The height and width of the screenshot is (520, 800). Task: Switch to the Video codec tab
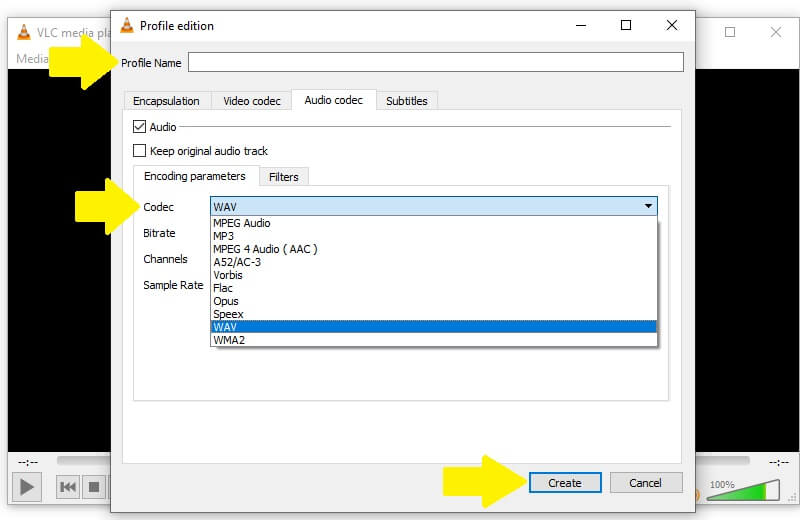pyautogui.click(x=251, y=101)
